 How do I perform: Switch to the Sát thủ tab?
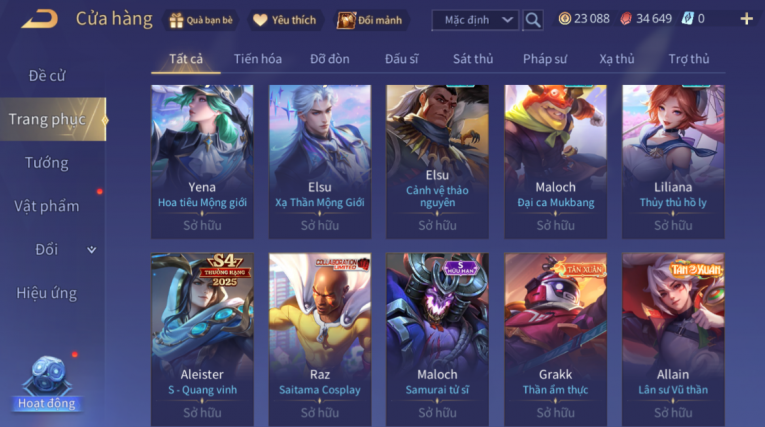coord(473,59)
